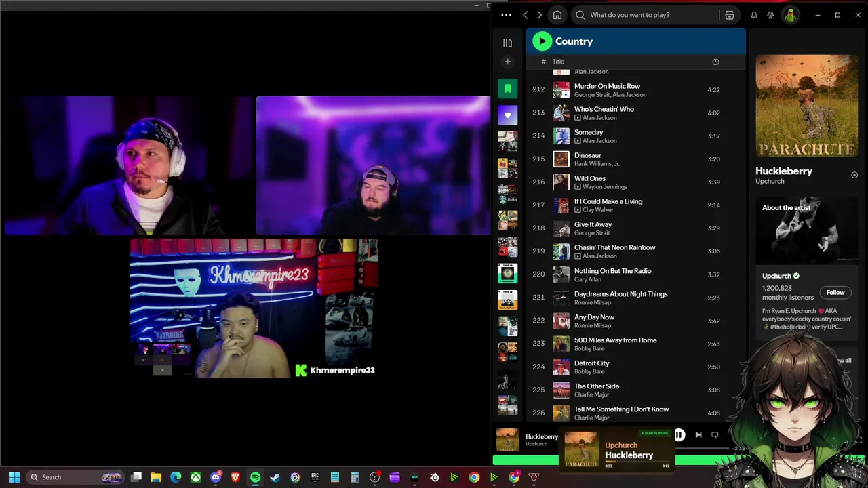The image size is (868, 488).
Task: Follow the artist Upchurch
Action: click(835, 293)
